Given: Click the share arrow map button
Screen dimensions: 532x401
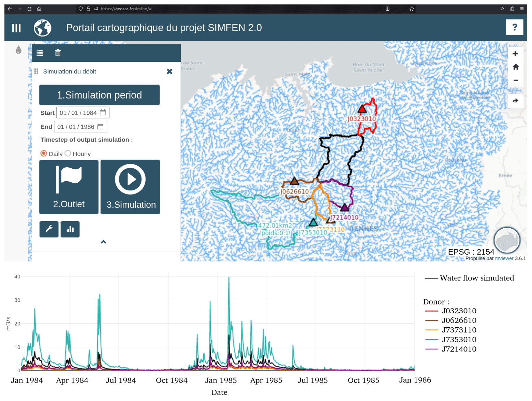Looking at the screenshot, I should 515,101.
